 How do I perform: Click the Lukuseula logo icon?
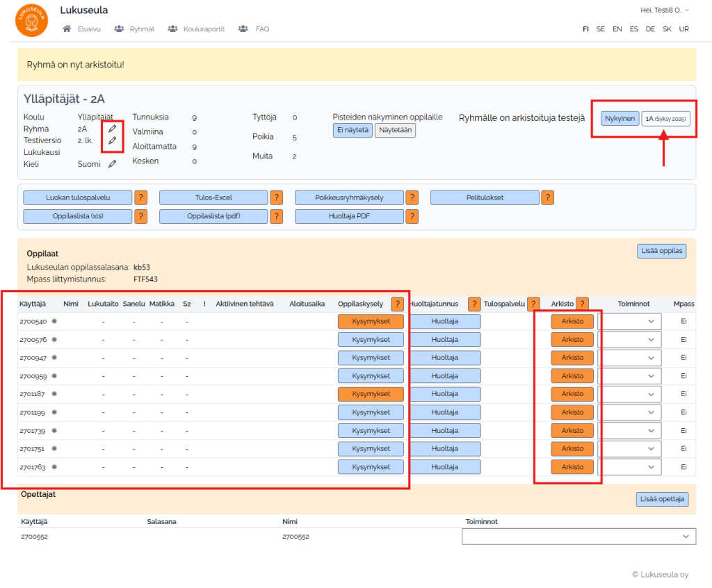pos(31,21)
